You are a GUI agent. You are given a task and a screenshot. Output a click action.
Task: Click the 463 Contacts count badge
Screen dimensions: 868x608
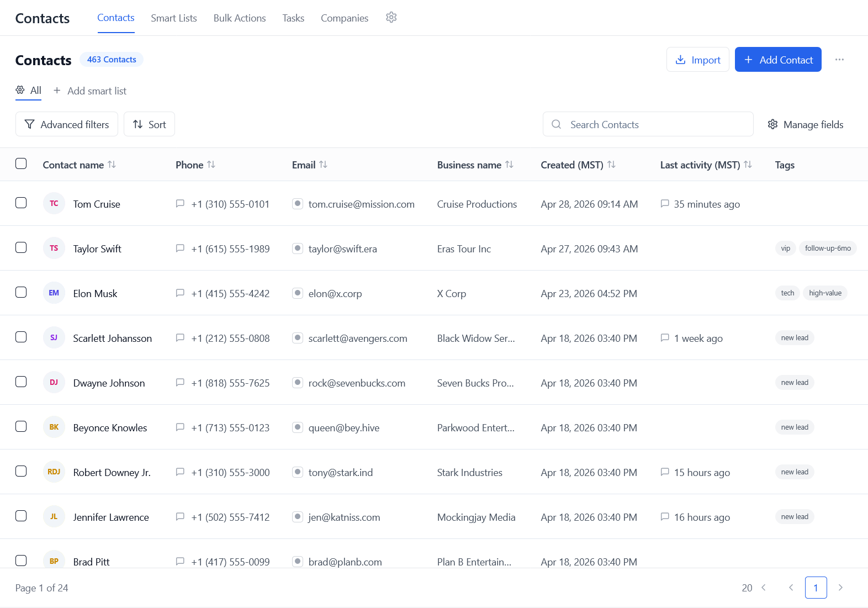[x=112, y=60]
